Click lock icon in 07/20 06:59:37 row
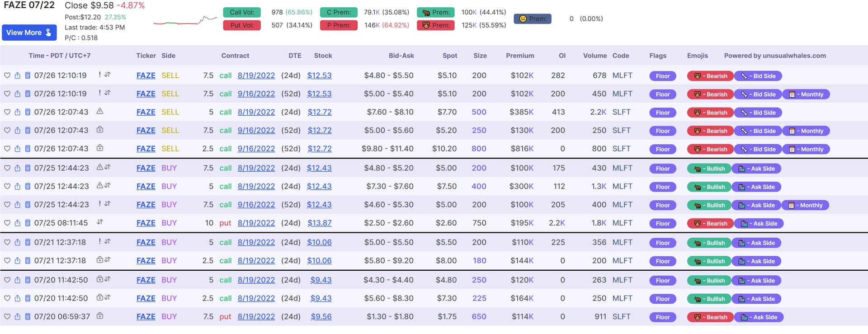The image size is (868, 334). point(100,316)
